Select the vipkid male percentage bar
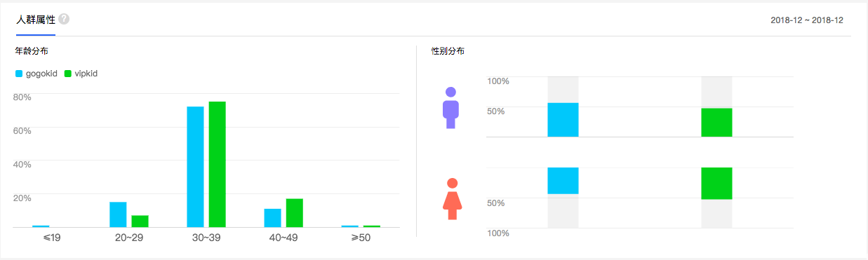The image size is (868, 260). point(716,123)
